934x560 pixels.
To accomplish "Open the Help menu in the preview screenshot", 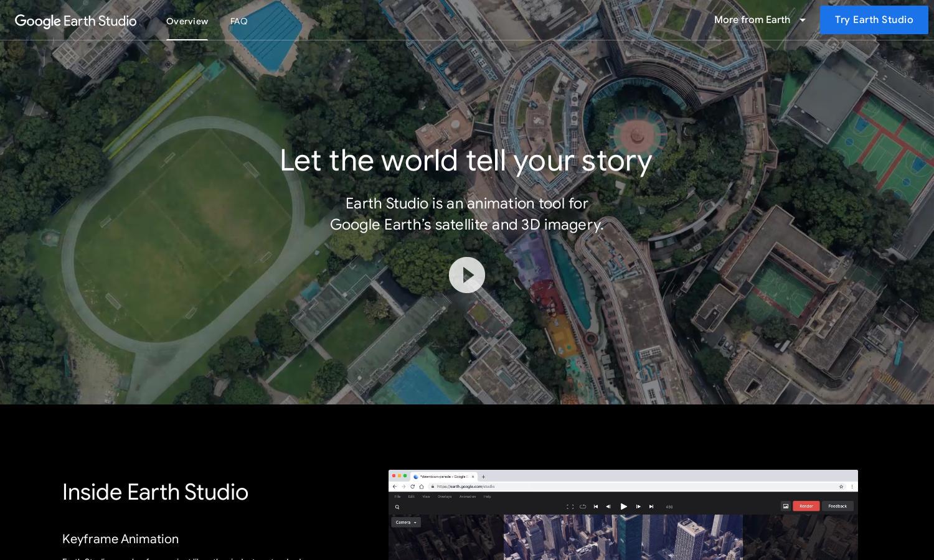I will click(488, 497).
